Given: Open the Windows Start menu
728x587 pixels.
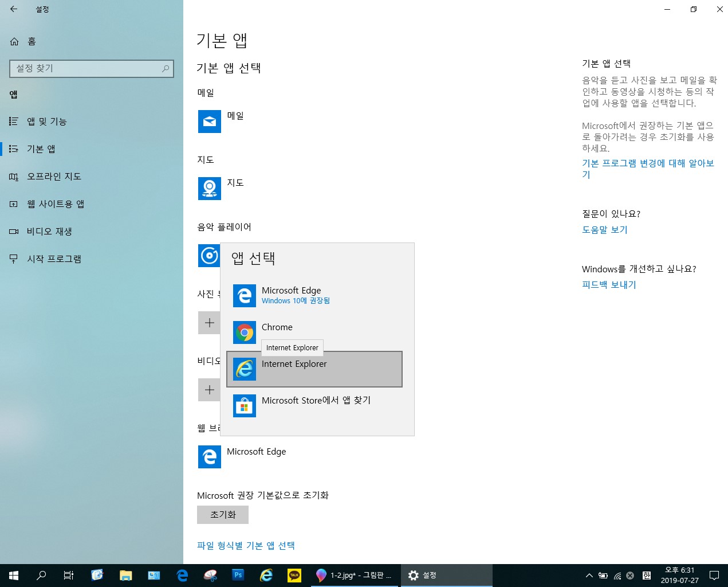Looking at the screenshot, I should 14,576.
